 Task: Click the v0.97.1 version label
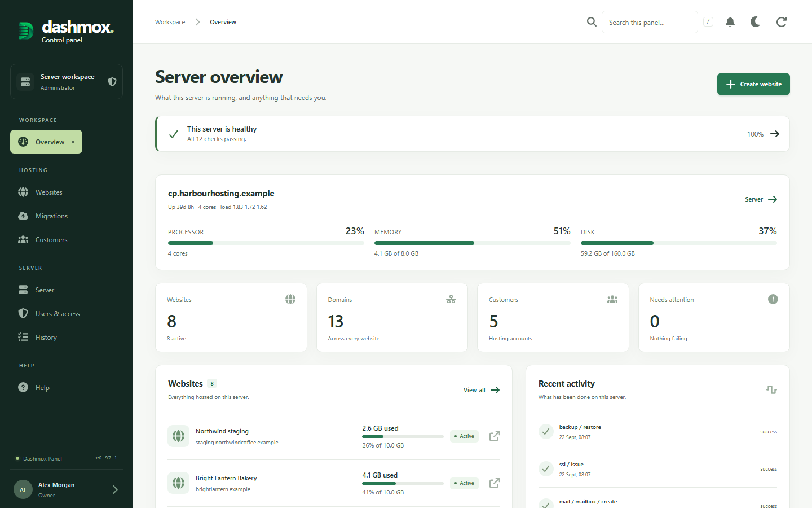(107, 458)
